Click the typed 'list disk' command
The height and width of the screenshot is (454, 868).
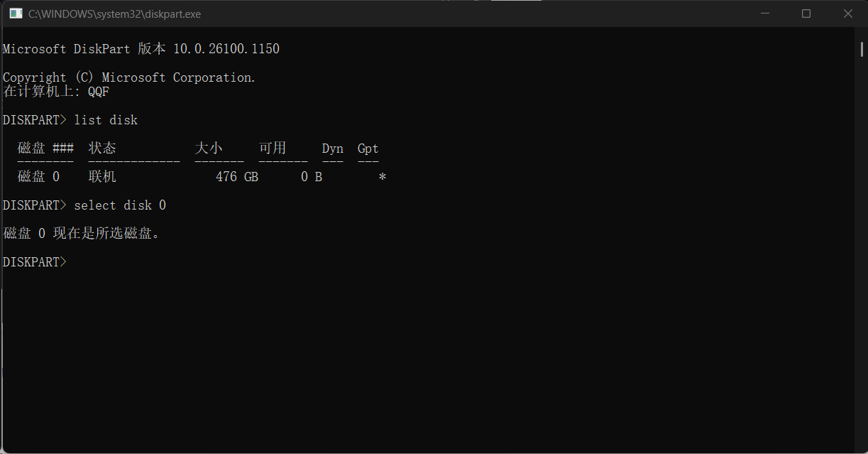click(x=106, y=120)
